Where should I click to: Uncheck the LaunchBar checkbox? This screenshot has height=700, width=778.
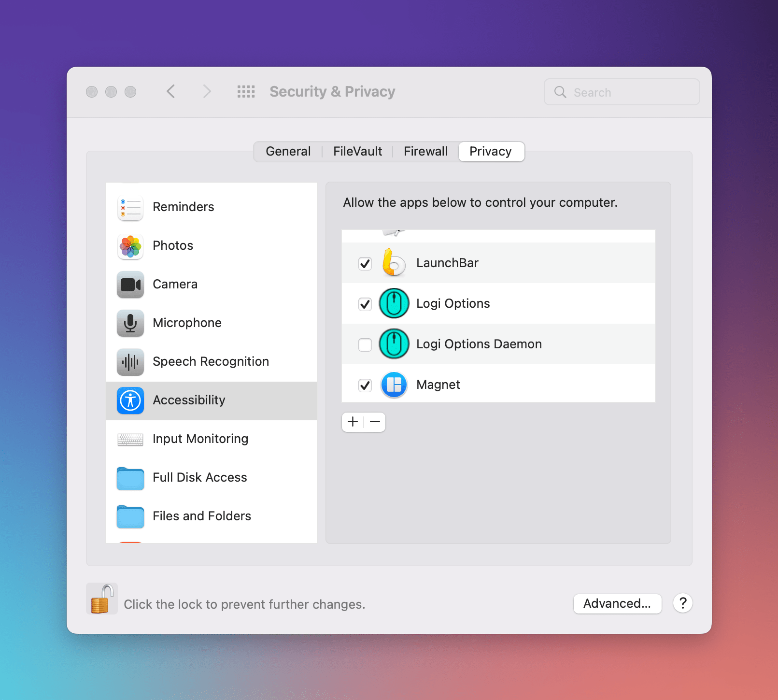pyautogui.click(x=365, y=263)
